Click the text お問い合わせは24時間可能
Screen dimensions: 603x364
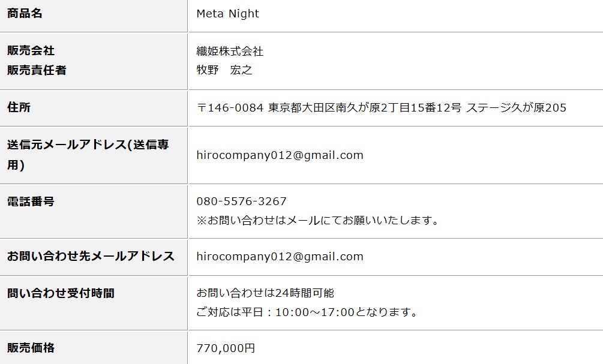tap(265, 293)
